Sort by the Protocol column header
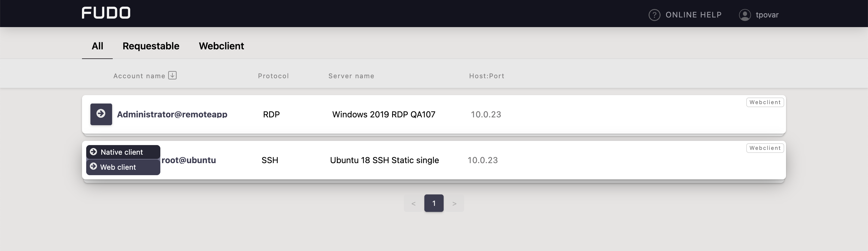 273,76
